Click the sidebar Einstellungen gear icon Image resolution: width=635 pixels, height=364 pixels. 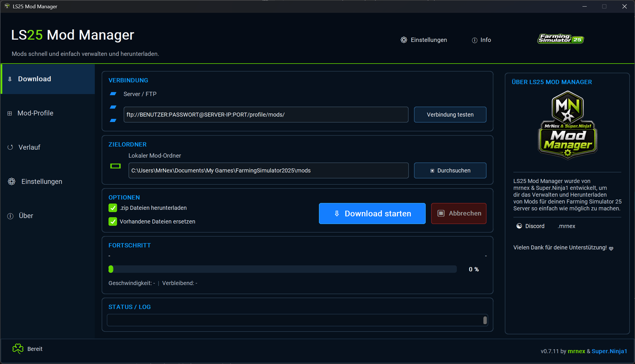pos(12,182)
